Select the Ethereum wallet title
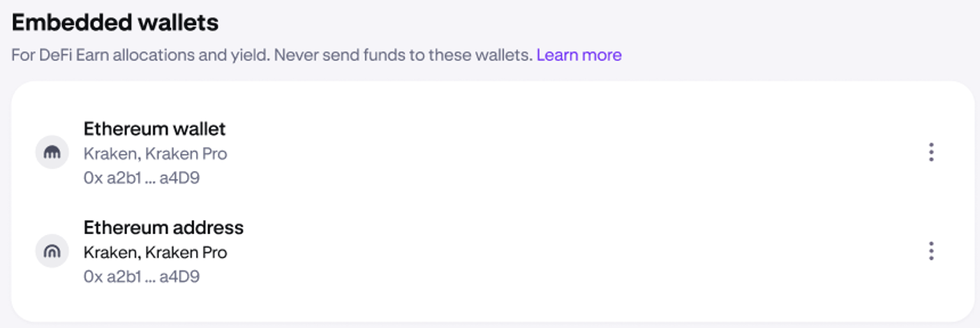The height and width of the screenshot is (328, 980). 154,129
